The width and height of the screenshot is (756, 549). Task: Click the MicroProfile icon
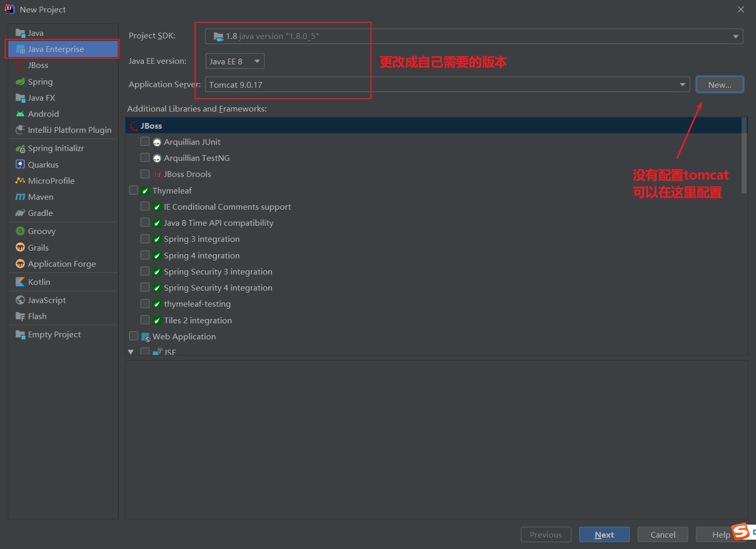[x=20, y=181]
